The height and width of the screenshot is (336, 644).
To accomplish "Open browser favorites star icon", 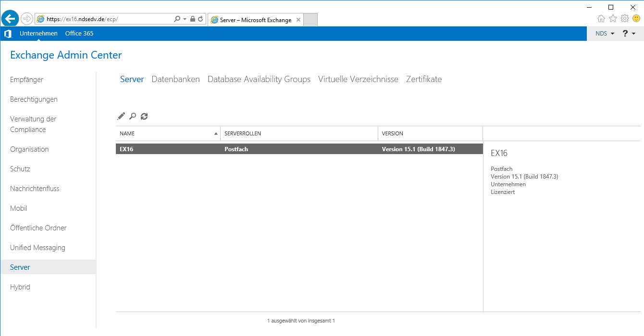I will (613, 19).
